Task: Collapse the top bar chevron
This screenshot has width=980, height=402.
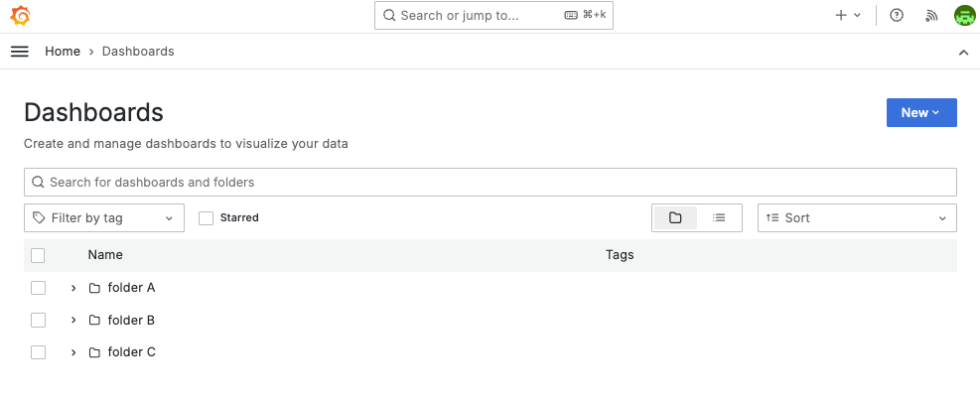Action: [x=963, y=53]
